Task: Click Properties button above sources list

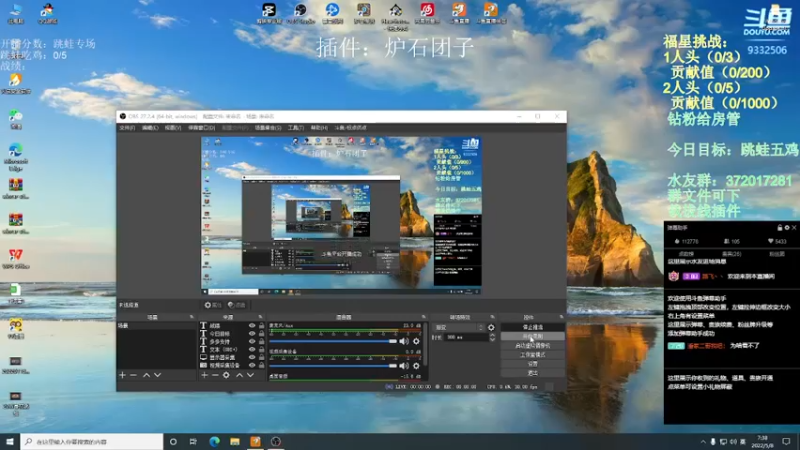Action: pyautogui.click(x=213, y=305)
